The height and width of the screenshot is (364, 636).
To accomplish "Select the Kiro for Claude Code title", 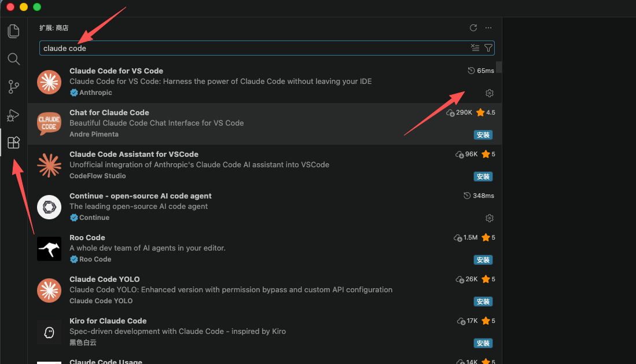I will (108, 321).
